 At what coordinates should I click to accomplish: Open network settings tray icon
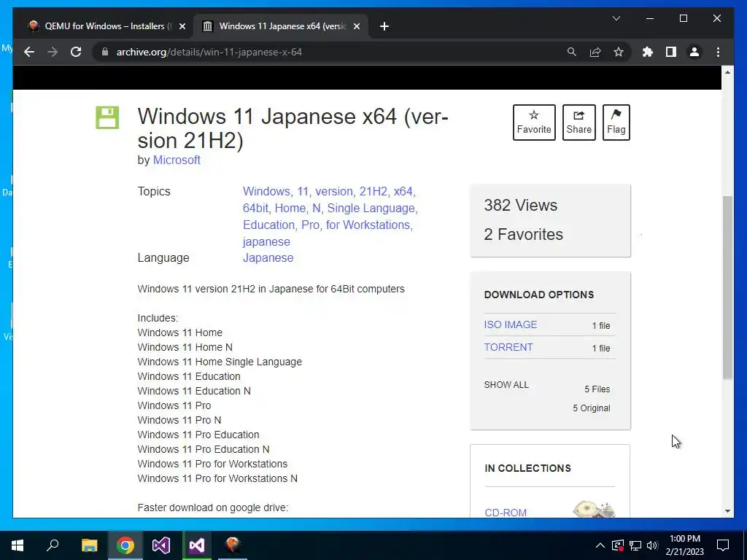coord(635,545)
